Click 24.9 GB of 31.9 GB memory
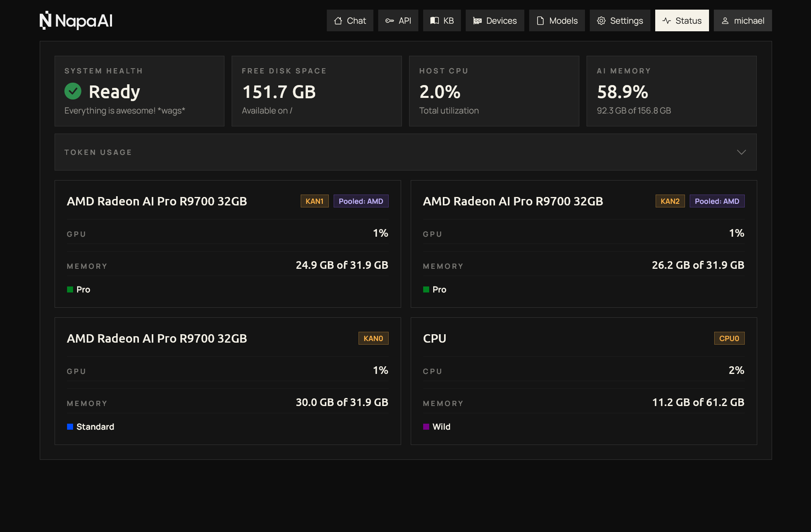Screen dimensions: 811x532 click(342, 265)
